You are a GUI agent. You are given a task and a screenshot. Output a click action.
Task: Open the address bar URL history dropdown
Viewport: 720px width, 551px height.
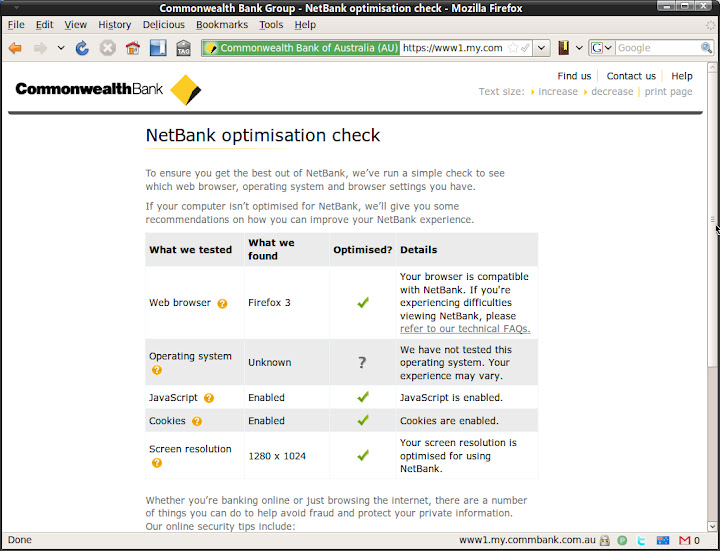pyautogui.click(x=542, y=48)
